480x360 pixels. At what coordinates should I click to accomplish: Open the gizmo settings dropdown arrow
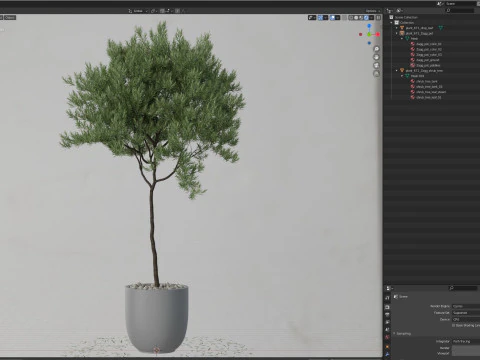click(x=326, y=18)
